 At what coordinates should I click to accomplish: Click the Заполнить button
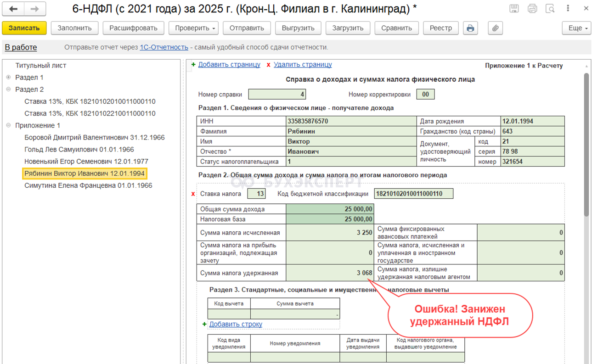coord(74,28)
